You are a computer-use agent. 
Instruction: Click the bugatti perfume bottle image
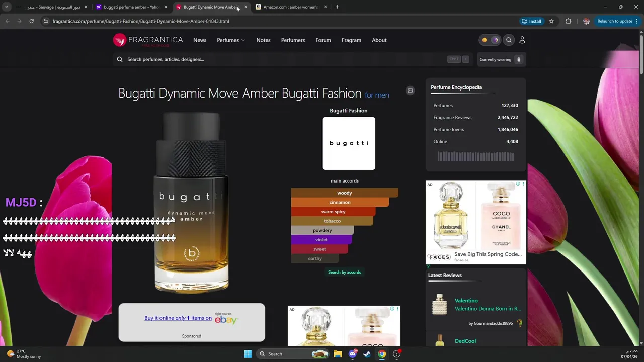click(x=191, y=202)
